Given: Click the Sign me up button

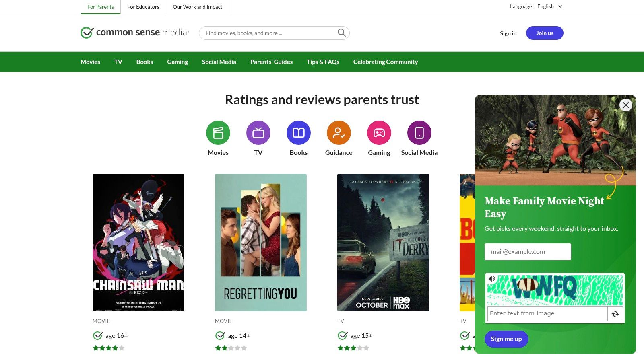Looking at the screenshot, I should (x=506, y=339).
